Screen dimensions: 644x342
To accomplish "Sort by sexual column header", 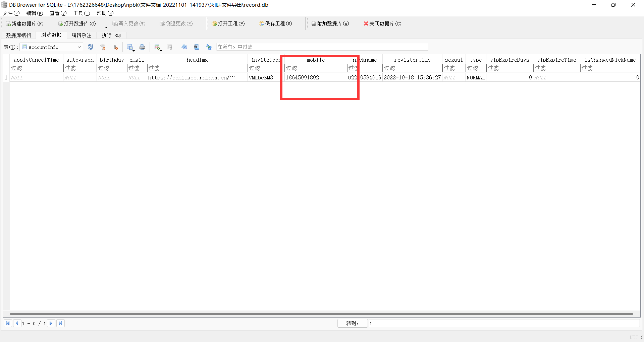I will 454,60.
